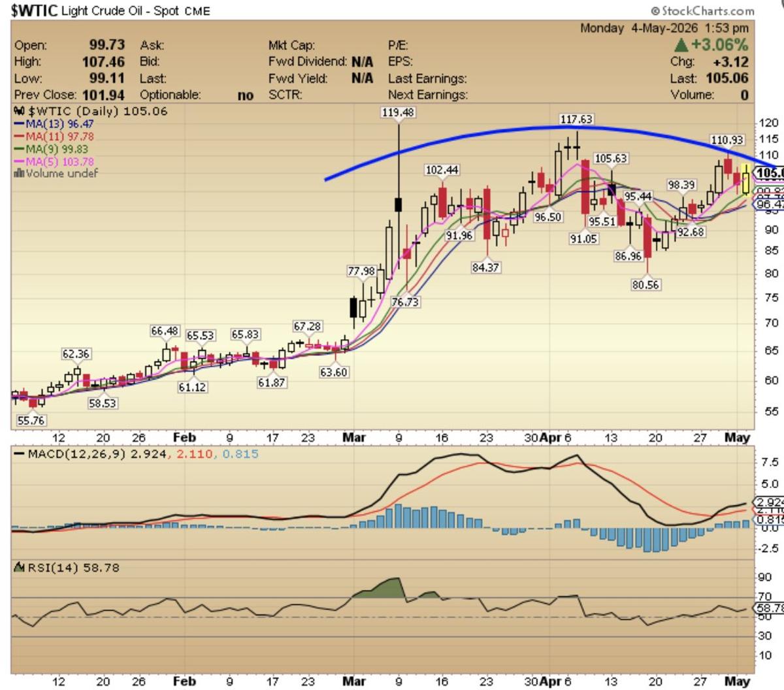Click the MA(11) 97.78 legend entry
This screenshot has width=784, height=690.
(54, 136)
